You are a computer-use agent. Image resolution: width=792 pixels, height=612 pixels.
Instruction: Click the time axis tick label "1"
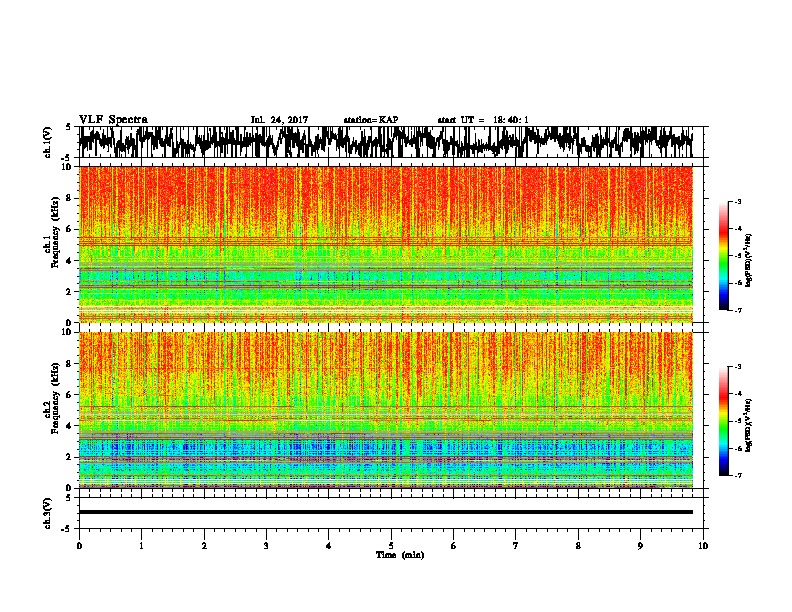point(141,546)
